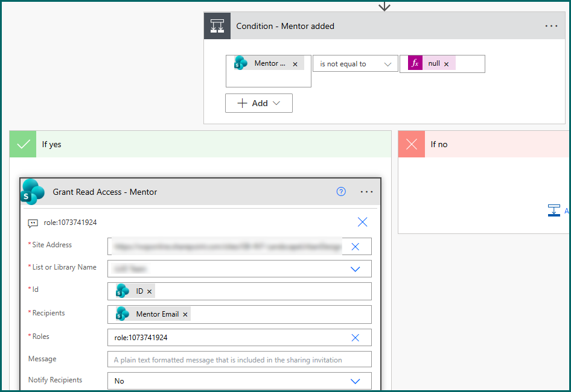Click the Roles field text role:1073741924
This screenshot has width=571, height=392.
click(x=141, y=338)
